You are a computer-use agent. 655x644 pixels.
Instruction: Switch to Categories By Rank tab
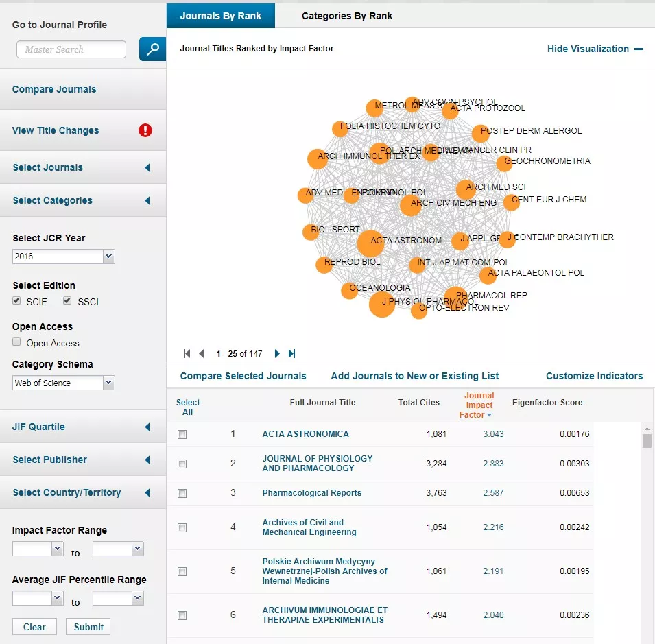[x=347, y=16]
